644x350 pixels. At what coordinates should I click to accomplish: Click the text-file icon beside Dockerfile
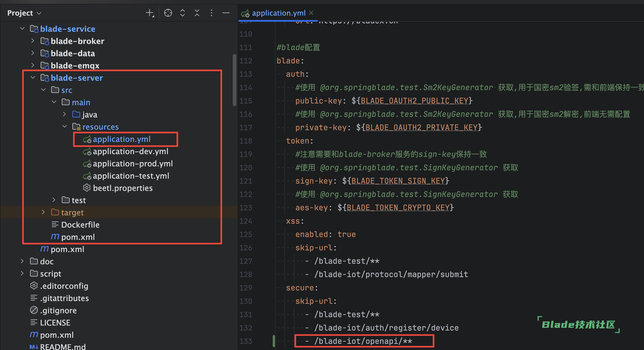click(x=55, y=224)
